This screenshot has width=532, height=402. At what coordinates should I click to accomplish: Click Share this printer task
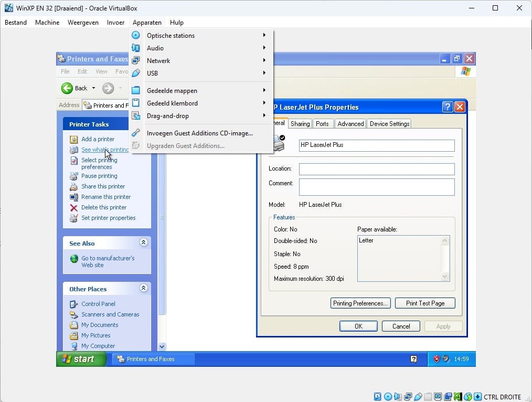pos(103,186)
